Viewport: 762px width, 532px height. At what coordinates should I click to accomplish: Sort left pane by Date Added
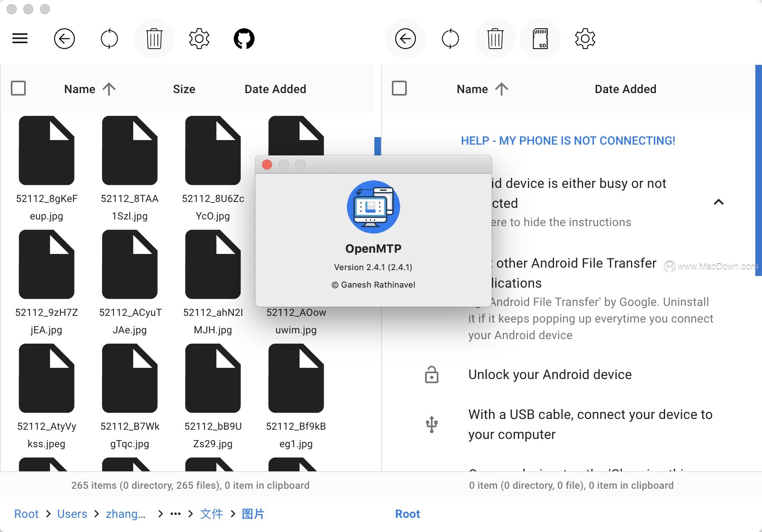pos(275,89)
